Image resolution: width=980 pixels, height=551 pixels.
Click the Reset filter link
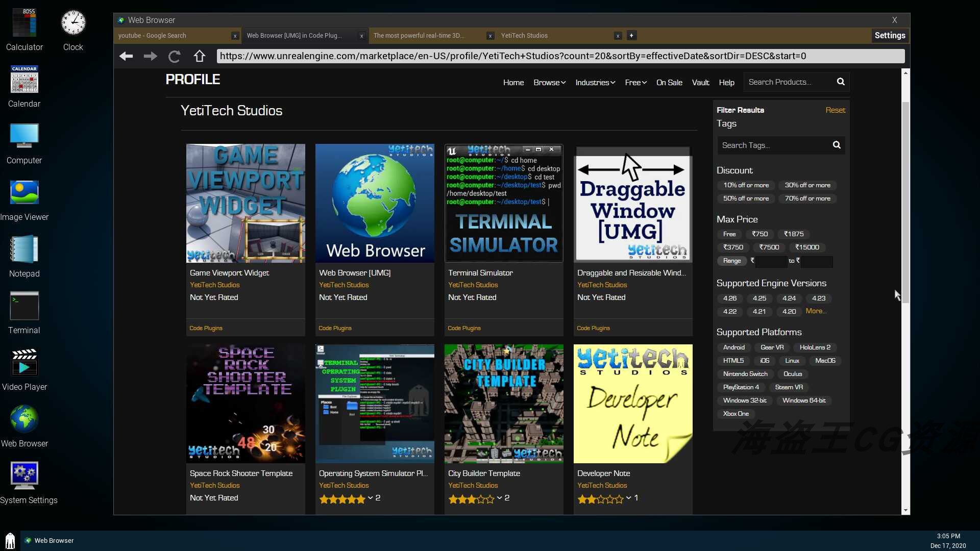835,110
